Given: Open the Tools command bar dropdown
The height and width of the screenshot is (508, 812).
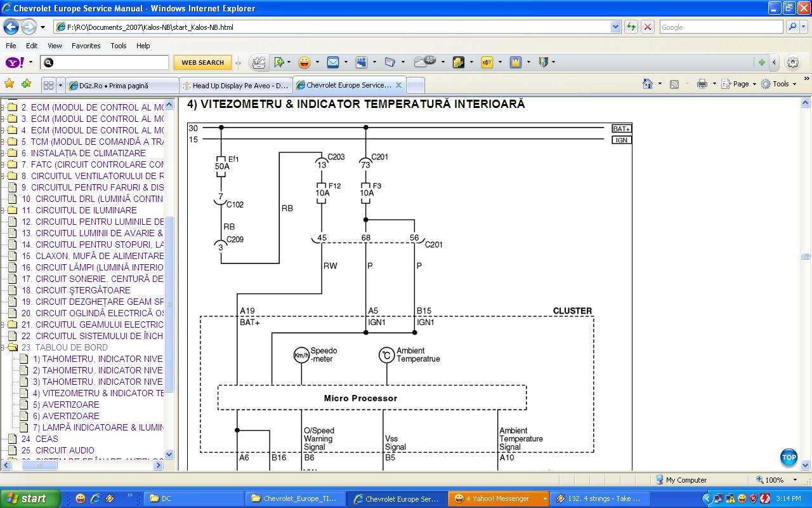Looking at the screenshot, I should click(x=779, y=84).
